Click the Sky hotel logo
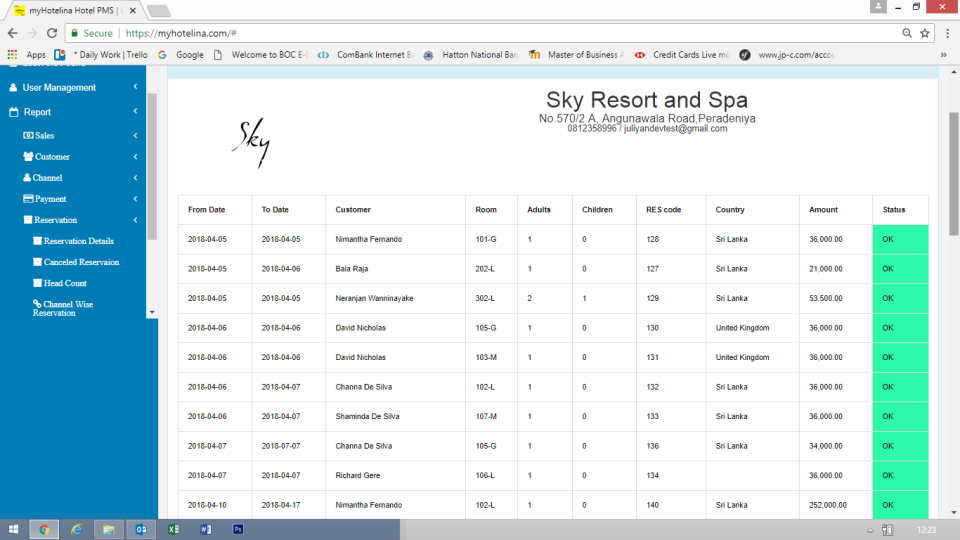Viewport: 960px width, 540px height. (x=251, y=143)
